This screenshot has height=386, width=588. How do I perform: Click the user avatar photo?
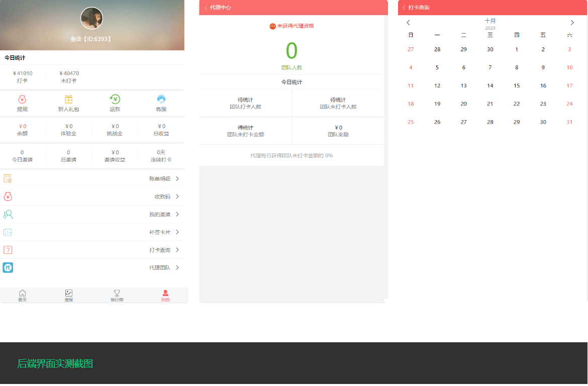[x=92, y=18]
